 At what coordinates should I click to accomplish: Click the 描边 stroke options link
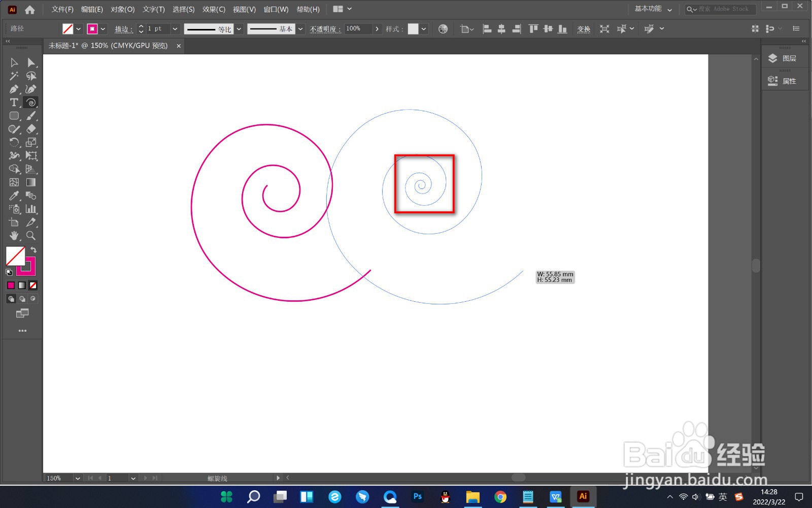click(123, 29)
